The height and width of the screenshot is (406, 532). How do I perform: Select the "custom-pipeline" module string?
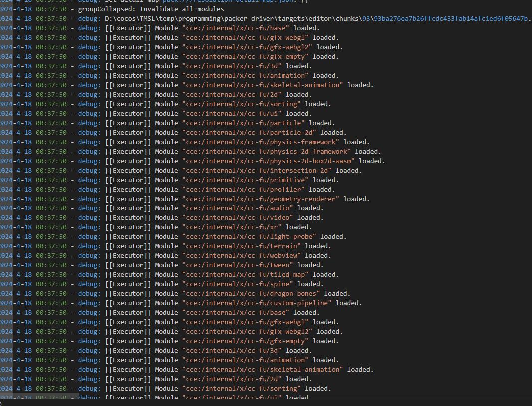tap(257, 303)
